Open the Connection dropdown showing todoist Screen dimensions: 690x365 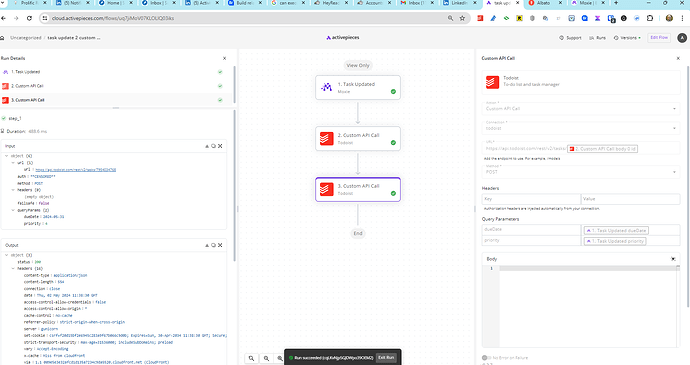[581, 128]
